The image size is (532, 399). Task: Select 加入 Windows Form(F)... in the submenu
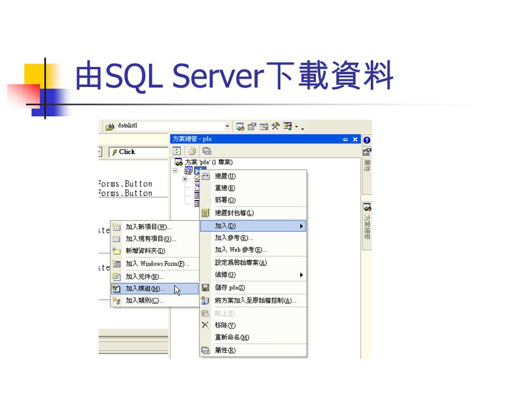[x=155, y=264]
